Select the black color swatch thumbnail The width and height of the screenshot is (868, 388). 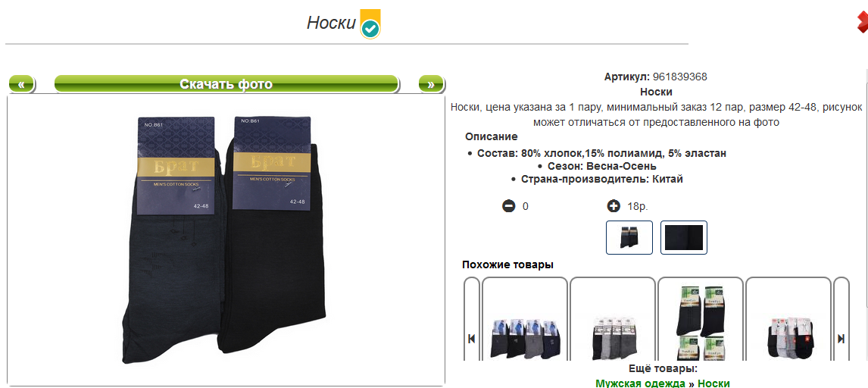pyautogui.click(x=684, y=237)
